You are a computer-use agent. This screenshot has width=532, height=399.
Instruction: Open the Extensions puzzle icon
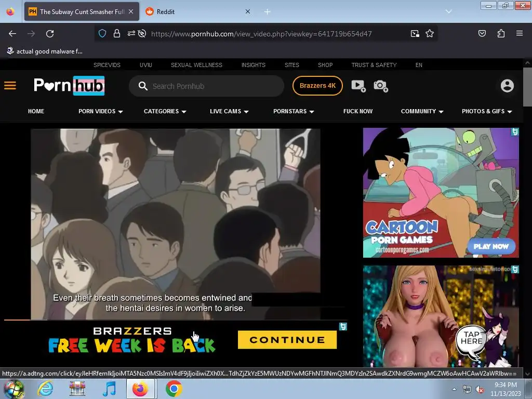(501, 33)
